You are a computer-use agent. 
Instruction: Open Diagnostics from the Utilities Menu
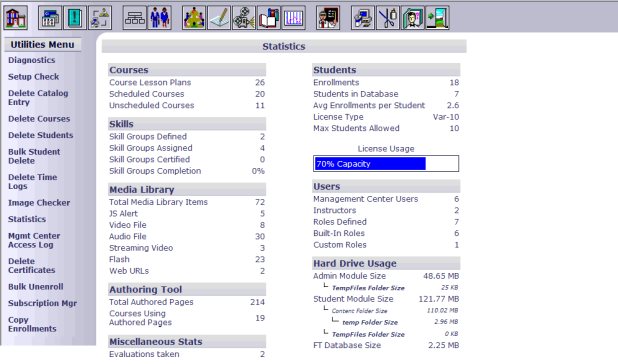click(x=32, y=60)
